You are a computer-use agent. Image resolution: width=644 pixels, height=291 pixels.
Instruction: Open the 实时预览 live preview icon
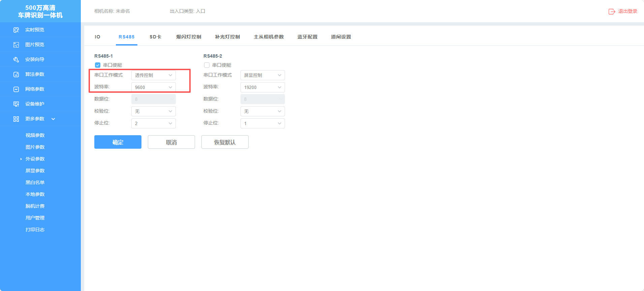[x=16, y=30]
